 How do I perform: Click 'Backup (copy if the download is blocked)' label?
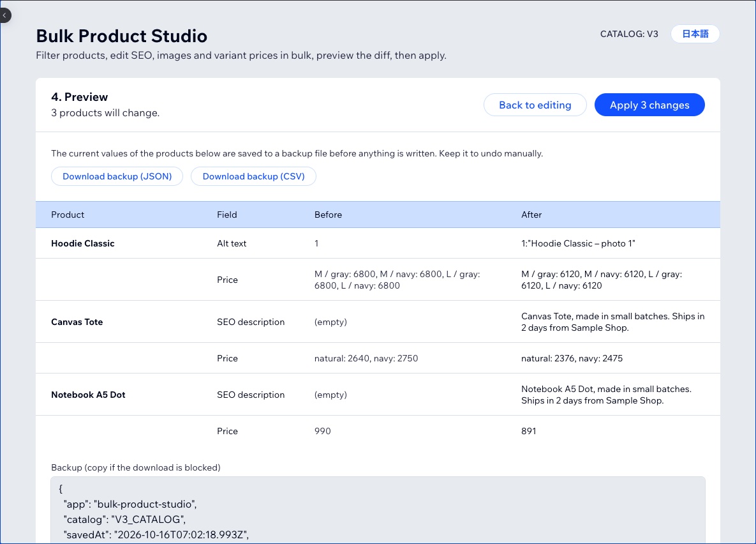[x=135, y=467]
